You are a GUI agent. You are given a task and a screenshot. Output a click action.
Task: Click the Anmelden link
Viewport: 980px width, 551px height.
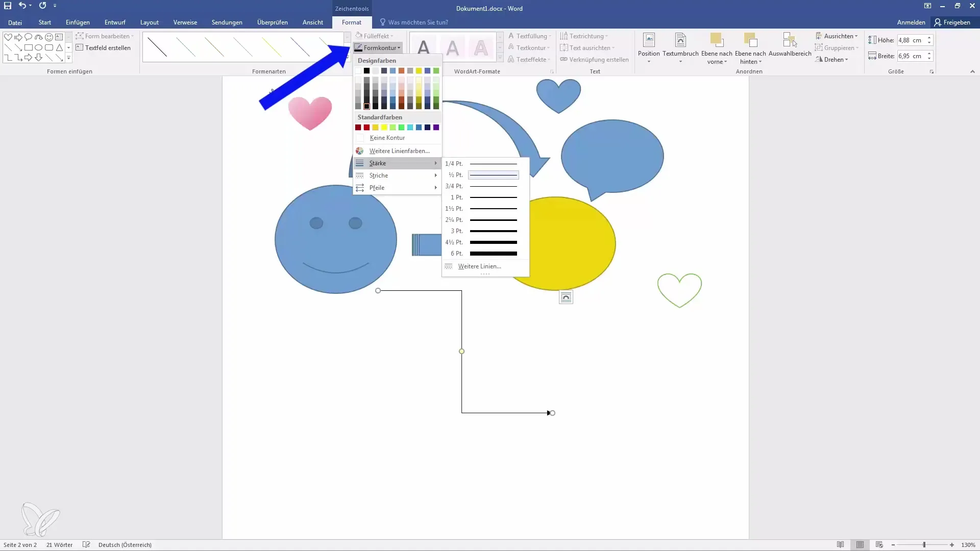(x=911, y=22)
